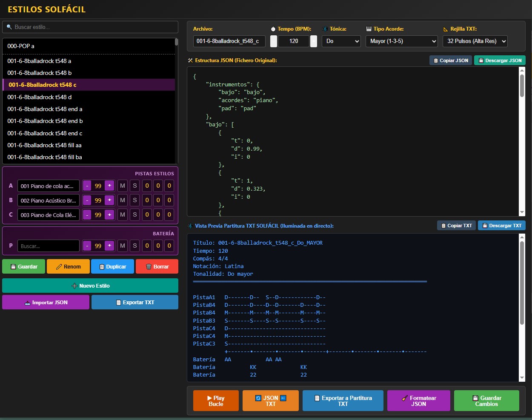
Task: Click the JSON TXT conversion button
Action: (271, 401)
